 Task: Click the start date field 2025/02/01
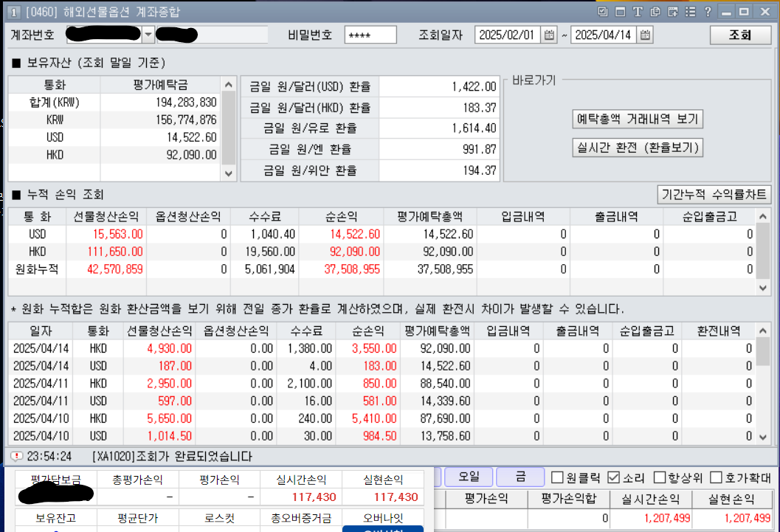click(508, 35)
